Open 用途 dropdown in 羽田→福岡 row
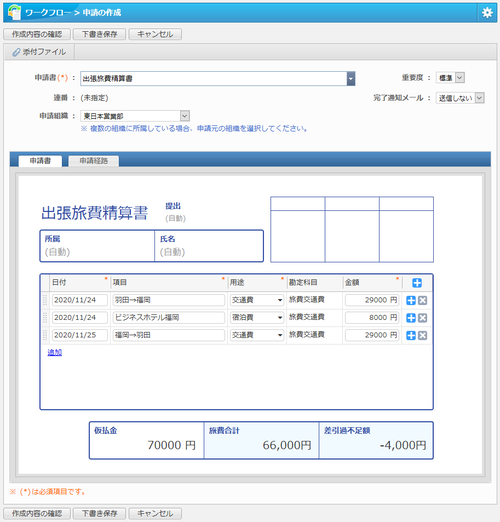The width and height of the screenshot is (500, 522). (257, 300)
